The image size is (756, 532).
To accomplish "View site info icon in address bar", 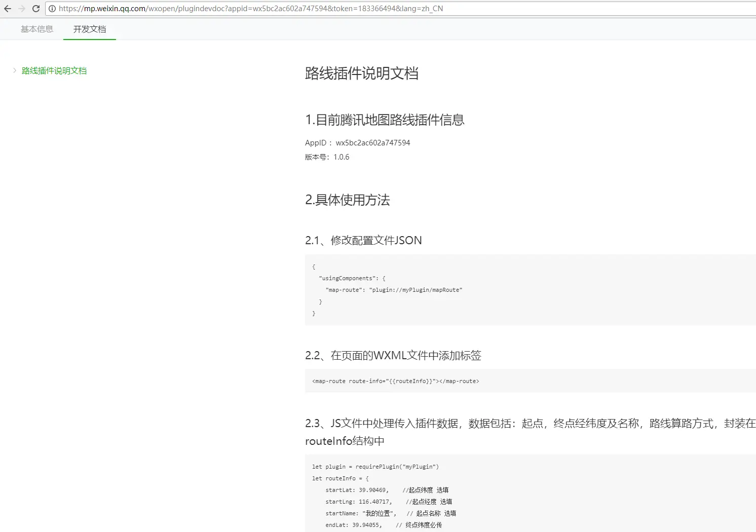I will (x=52, y=9).
